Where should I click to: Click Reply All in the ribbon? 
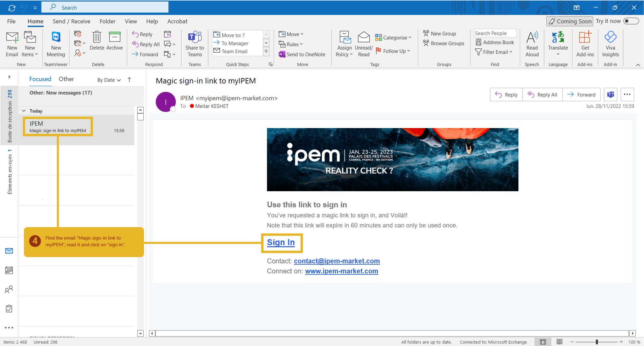click(x=146, y=44)
